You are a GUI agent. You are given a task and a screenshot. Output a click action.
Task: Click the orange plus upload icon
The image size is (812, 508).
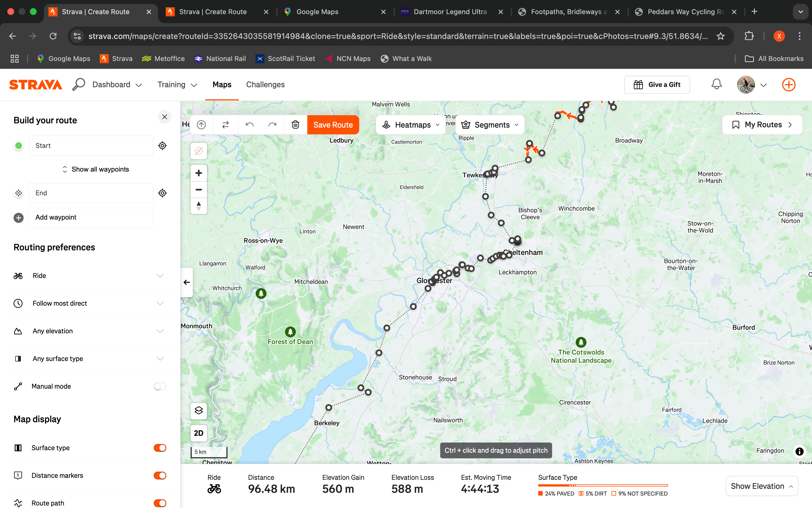pyautogui.click(x=789, y=85)
